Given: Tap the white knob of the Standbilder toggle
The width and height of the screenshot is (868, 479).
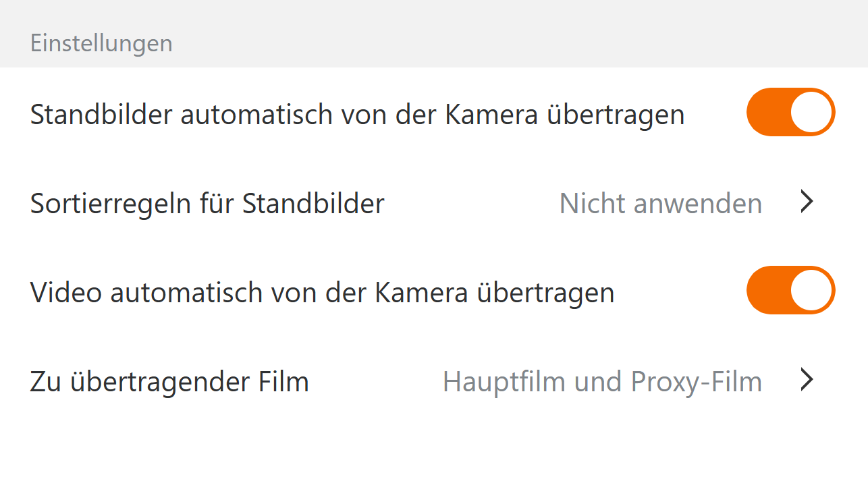Looking at the screenshot, I should pos(811,112).
